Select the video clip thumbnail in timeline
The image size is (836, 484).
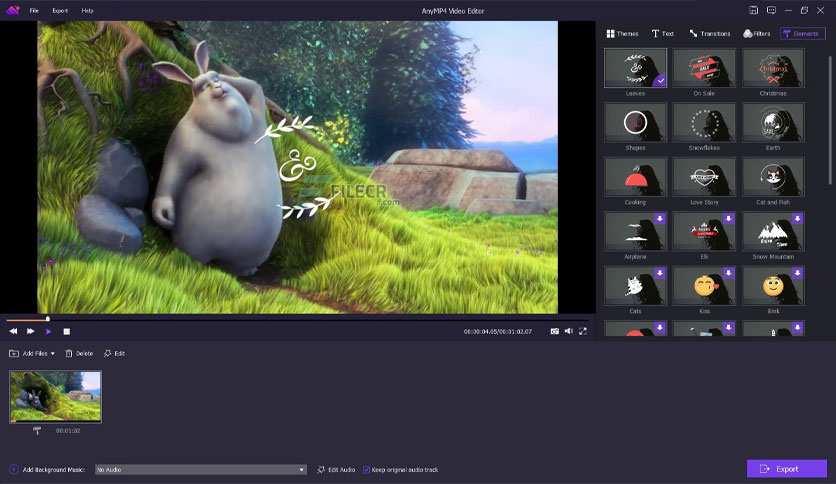click(55, 397)
